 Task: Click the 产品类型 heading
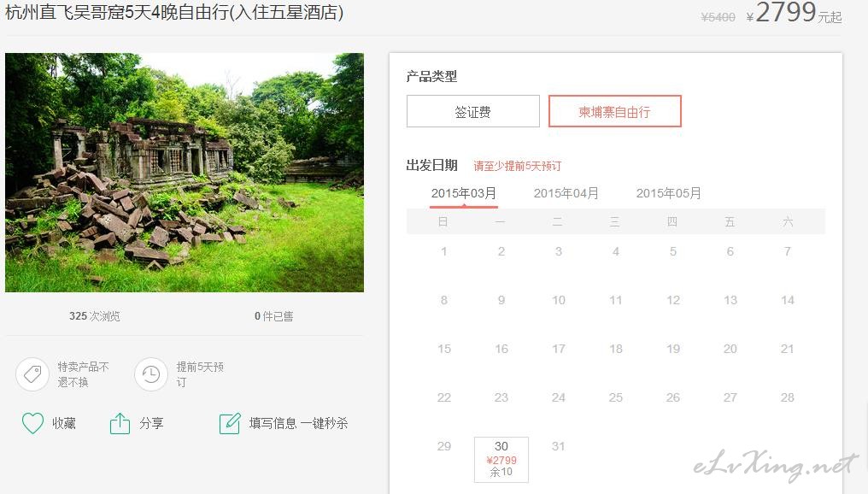[431, 76]
